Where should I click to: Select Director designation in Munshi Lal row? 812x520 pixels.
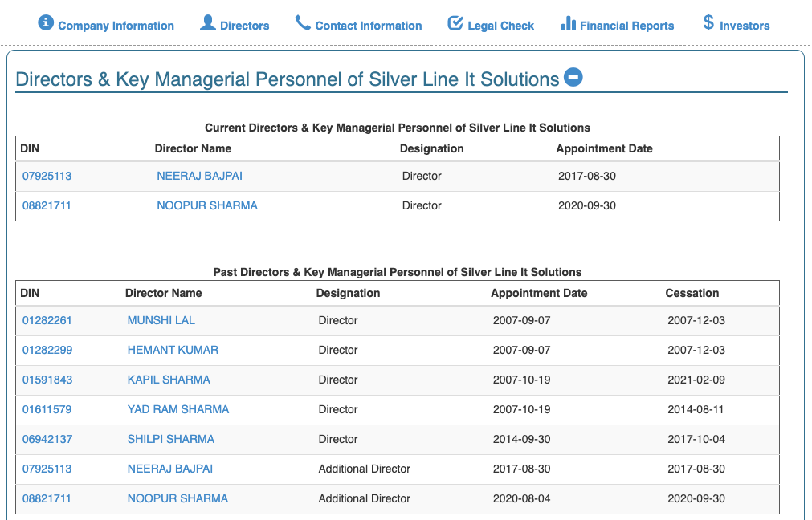click(x=337, y=320)
